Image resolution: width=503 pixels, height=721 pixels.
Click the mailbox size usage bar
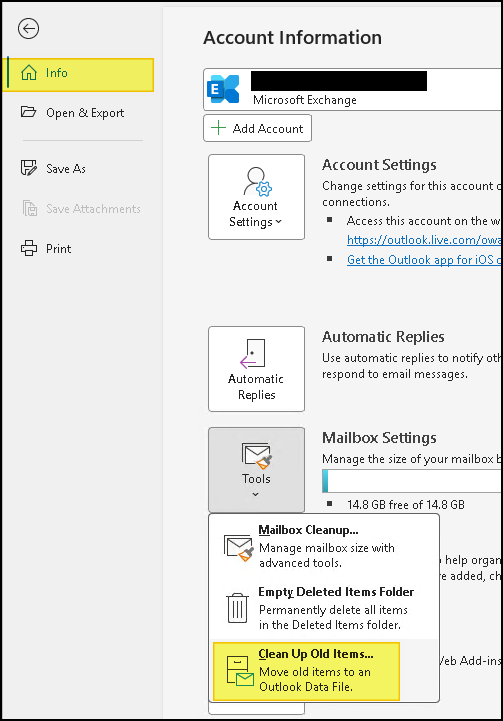[x=412, y=481]
